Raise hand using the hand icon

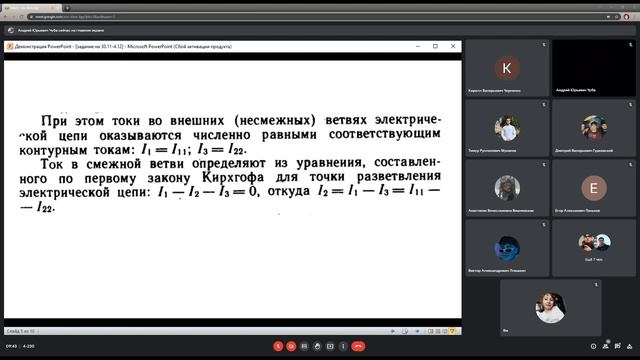(317, 346)
